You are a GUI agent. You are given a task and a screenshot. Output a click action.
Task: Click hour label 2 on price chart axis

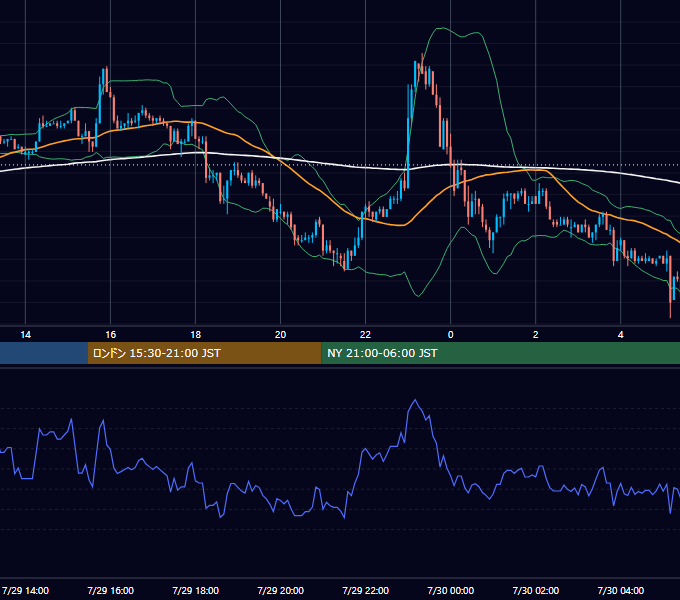tap(536, 335)
